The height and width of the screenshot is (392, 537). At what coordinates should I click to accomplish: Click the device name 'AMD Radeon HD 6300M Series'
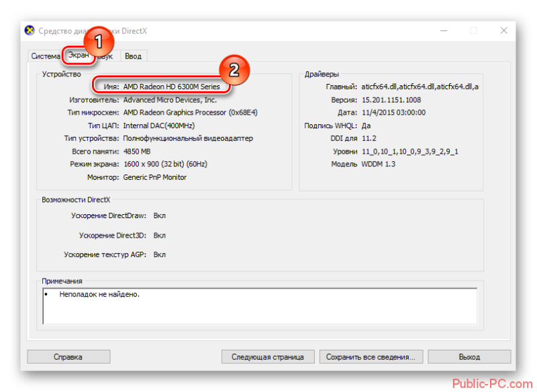pyautogui.click(x=172, y=87)
